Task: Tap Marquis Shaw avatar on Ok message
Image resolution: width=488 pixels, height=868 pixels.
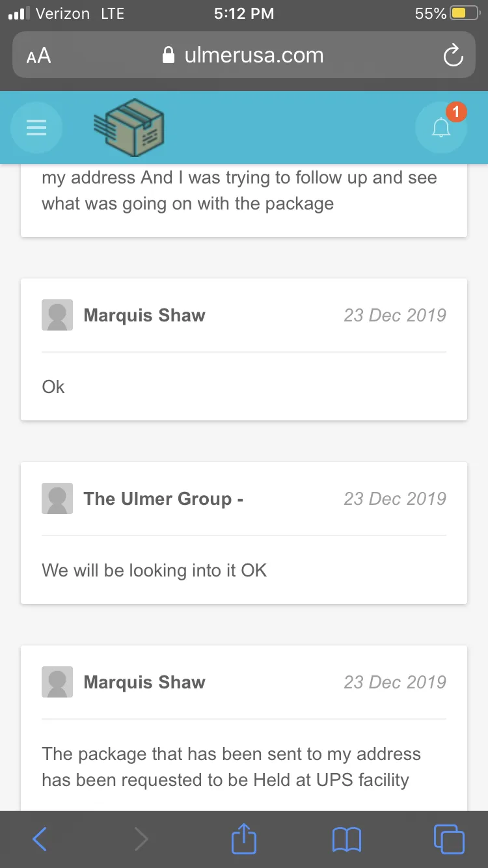Action: [57, 316]
